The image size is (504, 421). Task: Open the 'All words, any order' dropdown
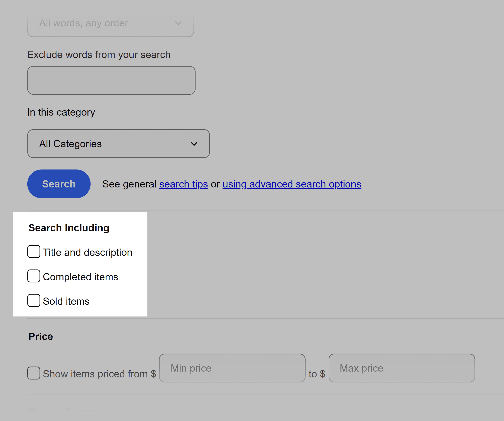(x=111, y=23)
